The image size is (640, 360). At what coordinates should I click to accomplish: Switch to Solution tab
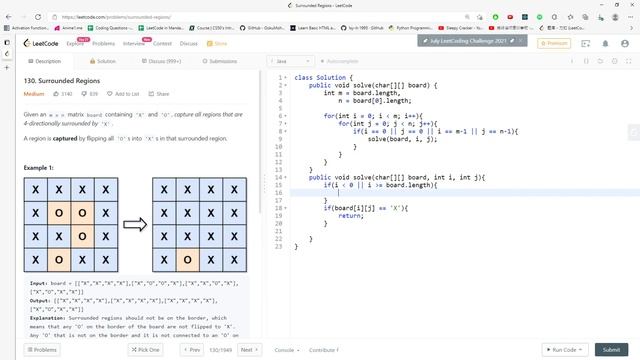[x=103, y=61]
